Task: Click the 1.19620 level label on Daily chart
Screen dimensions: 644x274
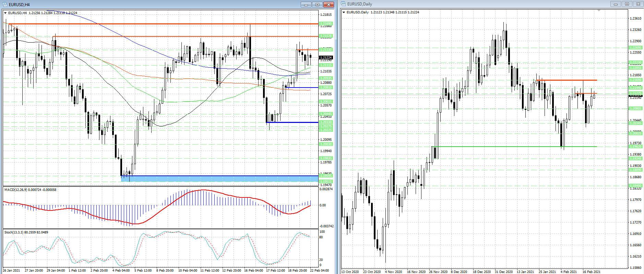Action: click(635, 147)
